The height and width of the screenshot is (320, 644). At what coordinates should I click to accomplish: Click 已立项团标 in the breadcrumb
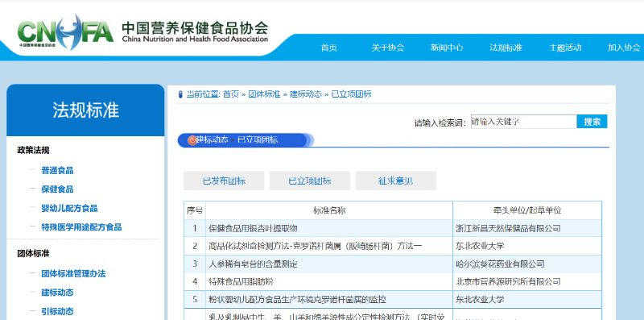tap(351, 94)
